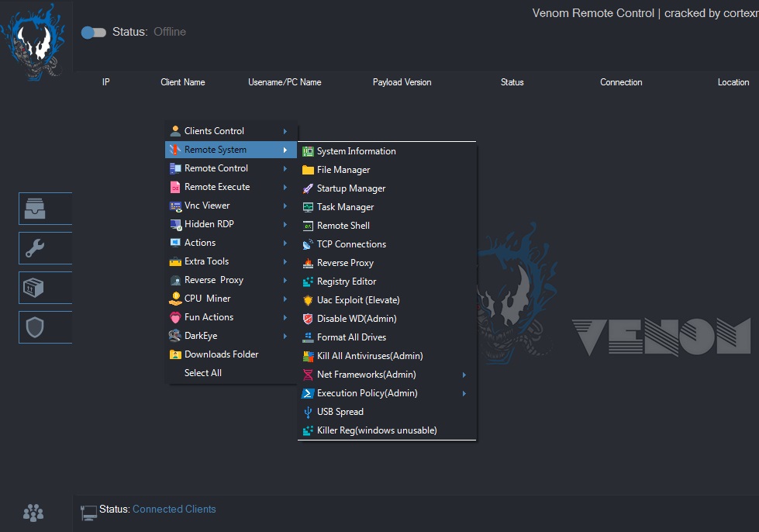Choose the Killer Reg(windows unusable) entry
759x532 pixels.
point(387,430)
